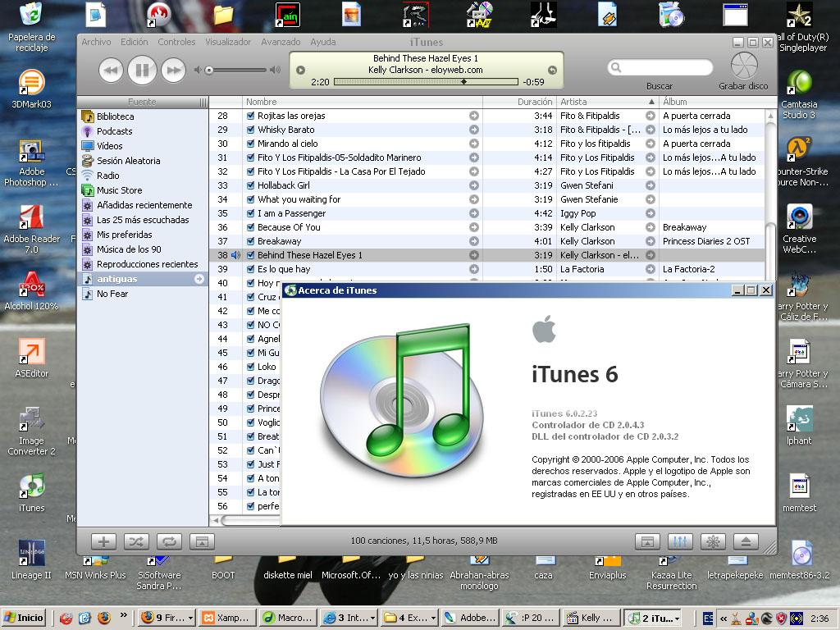Open the search field magnifier dropdown
Image resolution: width=840 pixels, height=630 pixels.
tap(618, 68)
